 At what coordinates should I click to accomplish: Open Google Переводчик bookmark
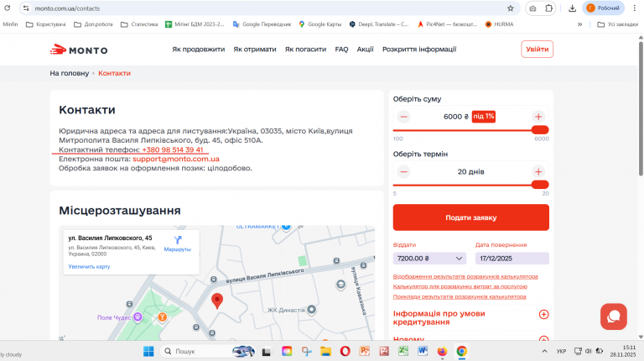click(x=262, y=24)
